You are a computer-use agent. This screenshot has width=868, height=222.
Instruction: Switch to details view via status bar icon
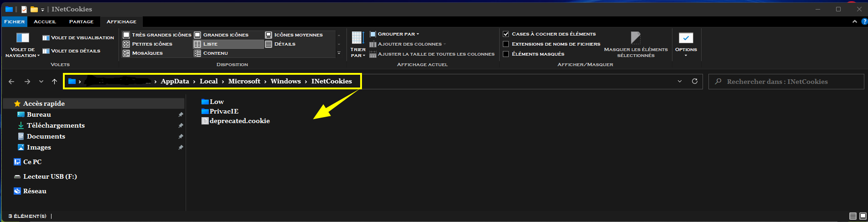(x=853, y=216)
